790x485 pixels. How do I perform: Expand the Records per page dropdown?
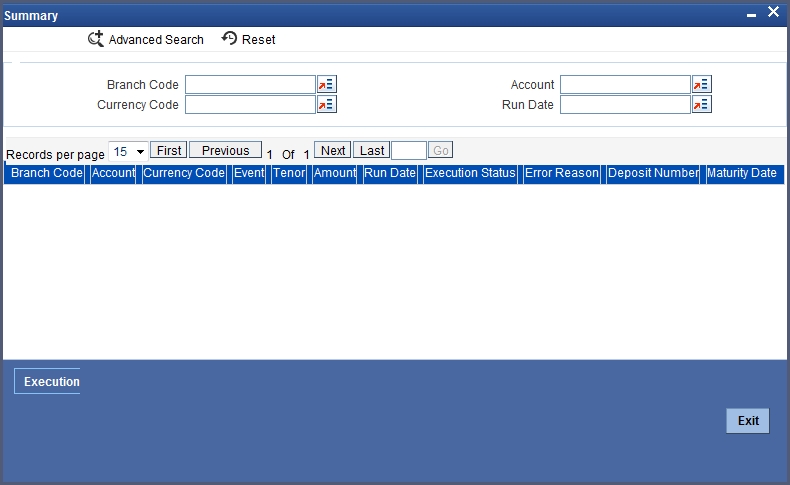[128, 152]
